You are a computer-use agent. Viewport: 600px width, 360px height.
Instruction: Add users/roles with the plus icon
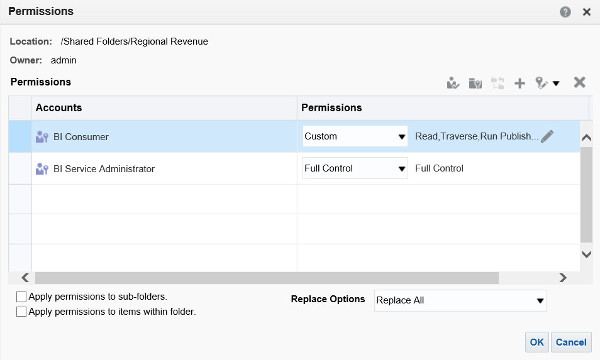pos(520,83)
